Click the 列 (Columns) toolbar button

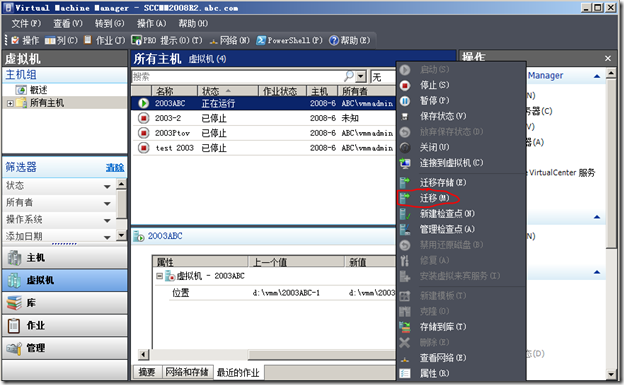click(x=61, y=40)
